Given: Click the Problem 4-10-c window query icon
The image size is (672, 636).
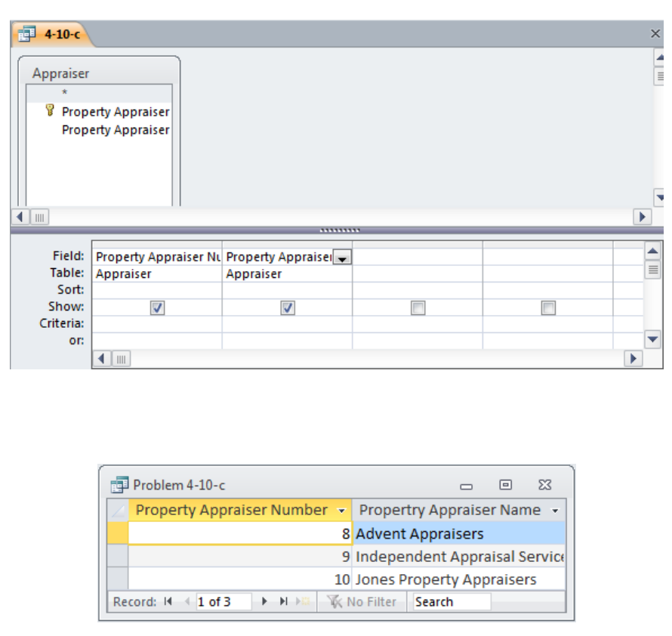Looking at the screenshot, I should pos(119,485).
